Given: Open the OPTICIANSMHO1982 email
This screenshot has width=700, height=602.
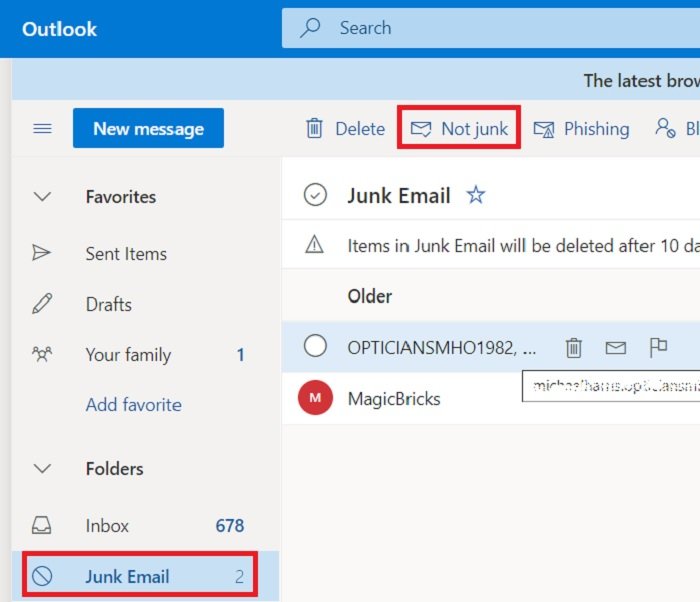Looking at the screenshot, I should click(491, 347).
